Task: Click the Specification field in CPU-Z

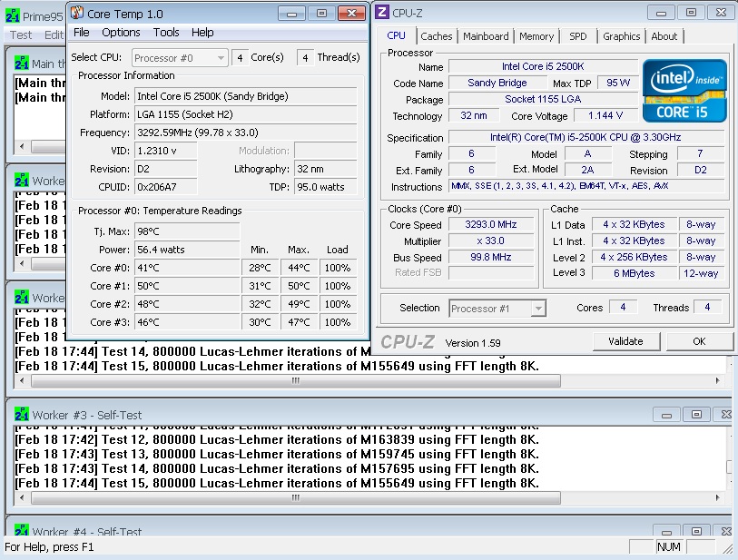Action: pos(585,137)
